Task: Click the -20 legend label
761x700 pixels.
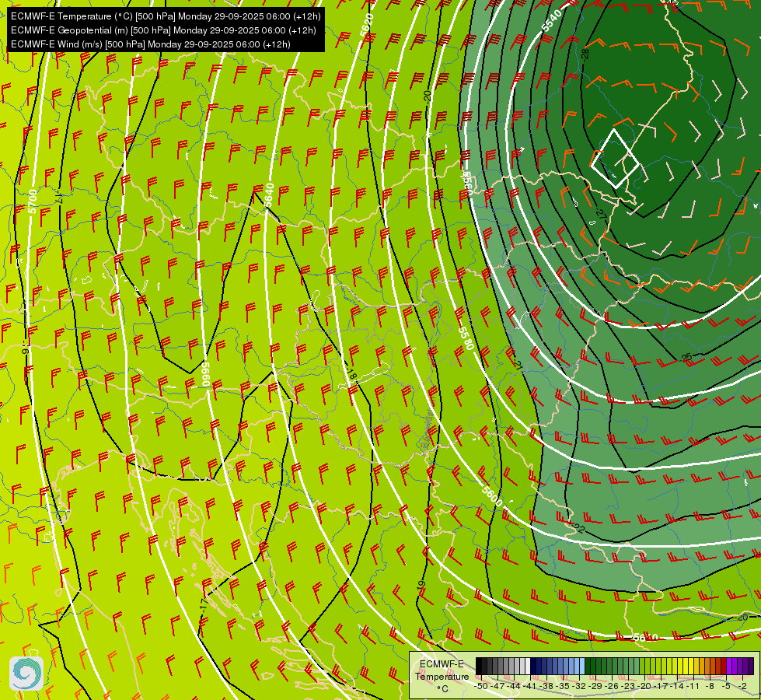Action: click(x=644, y=687)
